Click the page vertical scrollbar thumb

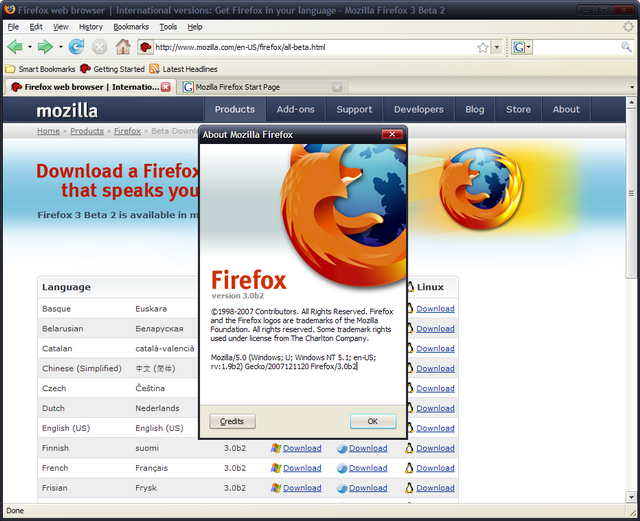click(x=631, y=193)
